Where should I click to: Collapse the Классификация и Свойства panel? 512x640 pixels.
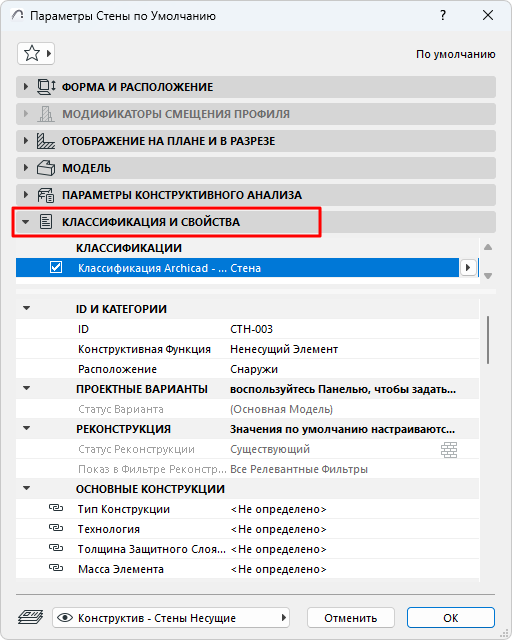26,222
